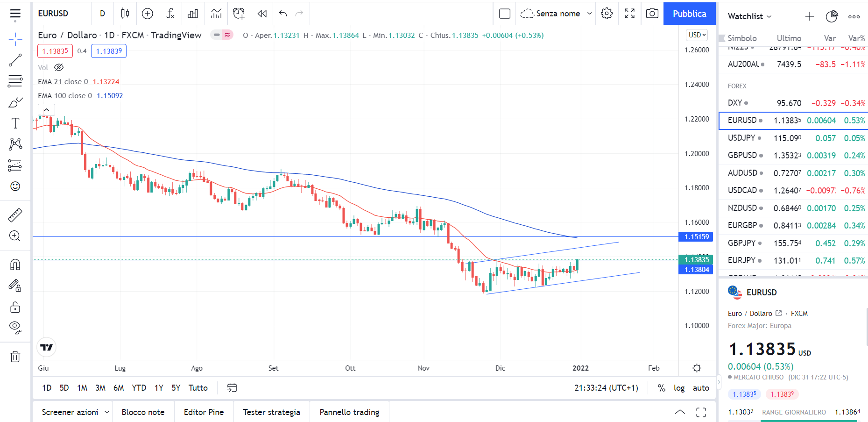Expand the Screener azioni dropdown arrow
Screen dimensions: 868x422
(107, 412)
